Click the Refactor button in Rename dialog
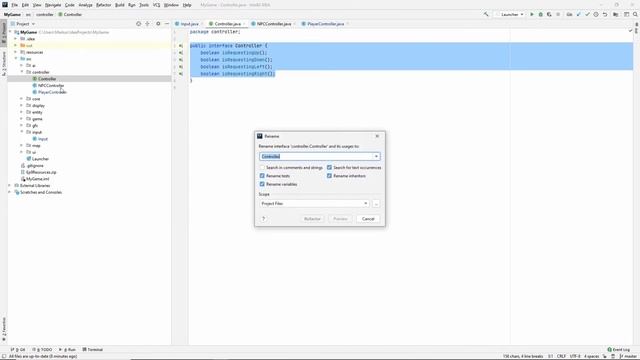Viewport: 640px width, 360px height. pos(312,219)
